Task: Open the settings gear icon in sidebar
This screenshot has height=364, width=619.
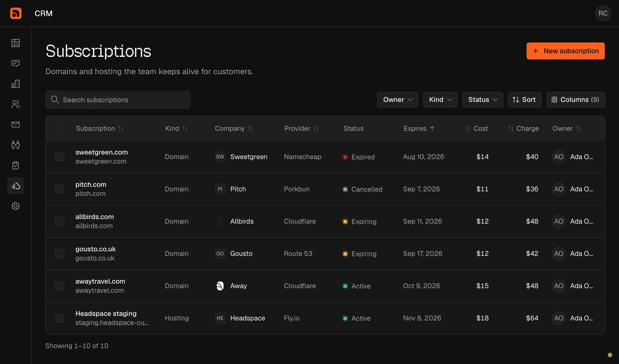Action: click(16, 206)
